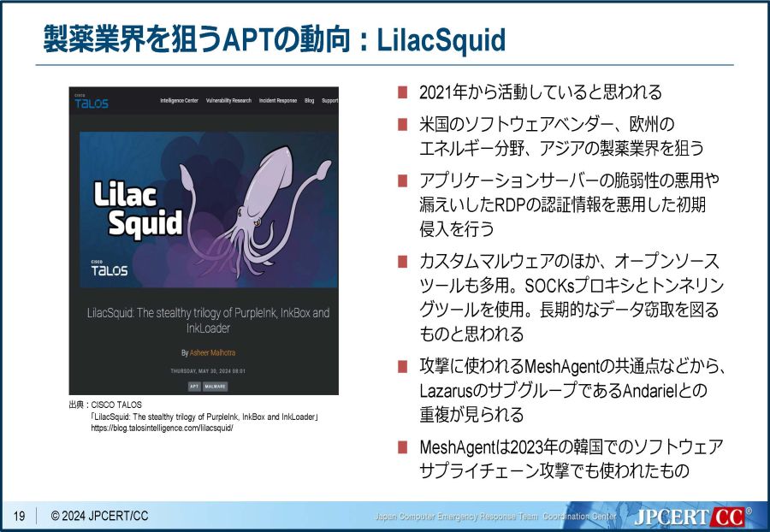Select the '© 2024 JPCERT/CC' copyright text
Viewport: 770px width, 532px height.
[x=99, y=517]
